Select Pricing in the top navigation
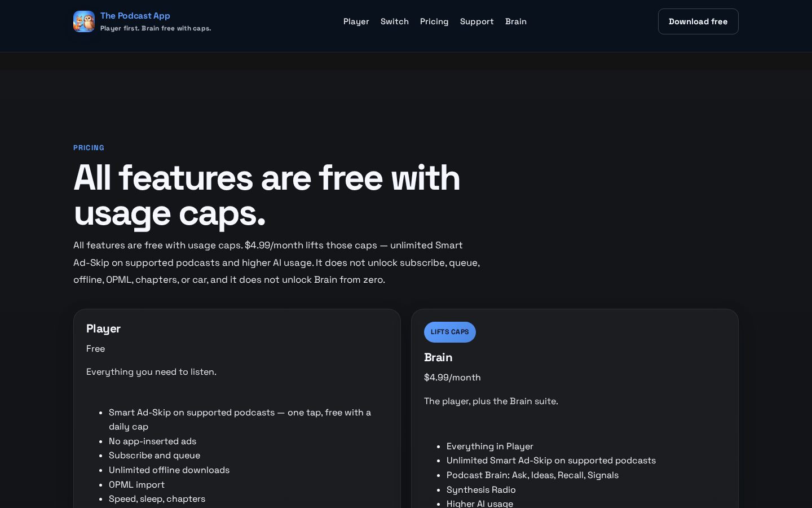Image resolution: width=812 pixels, height=508 pixels. (x=434, y=21)
